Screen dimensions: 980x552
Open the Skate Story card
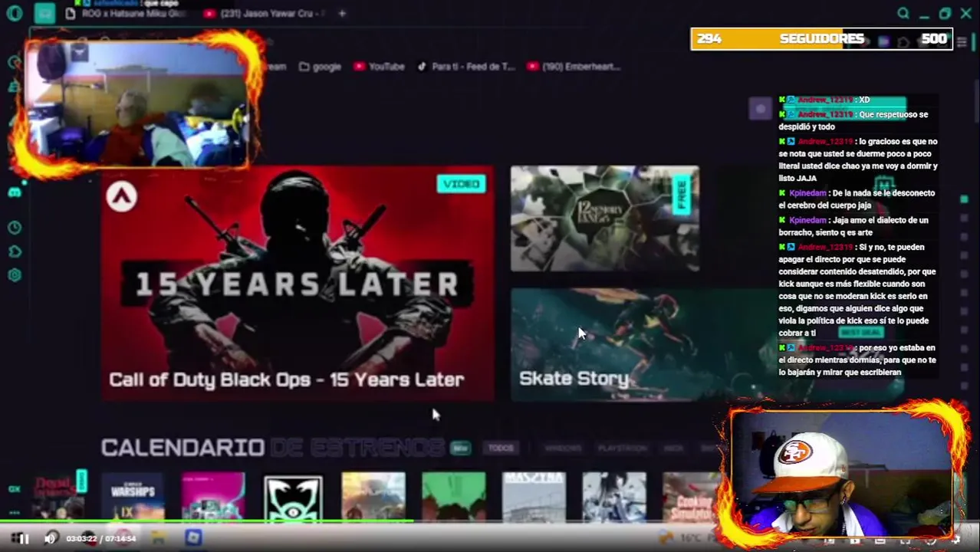[x=644, y=344]
